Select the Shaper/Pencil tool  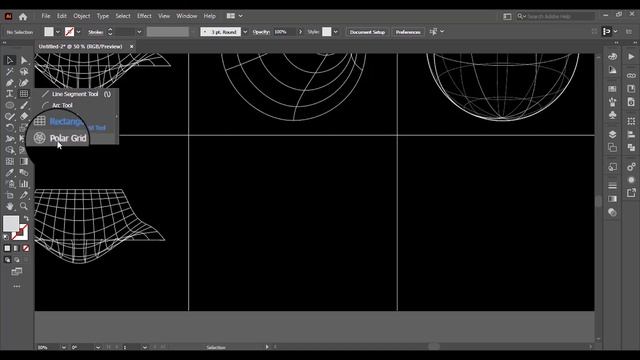(10, 116)
